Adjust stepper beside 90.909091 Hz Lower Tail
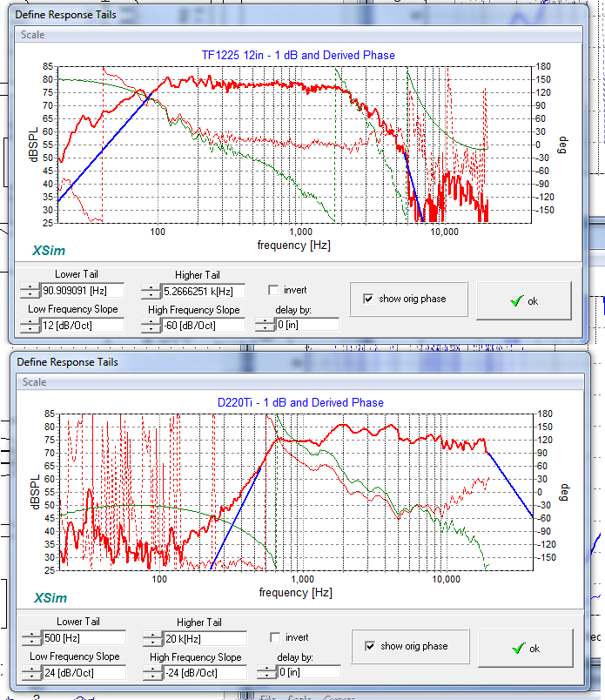 30,291
